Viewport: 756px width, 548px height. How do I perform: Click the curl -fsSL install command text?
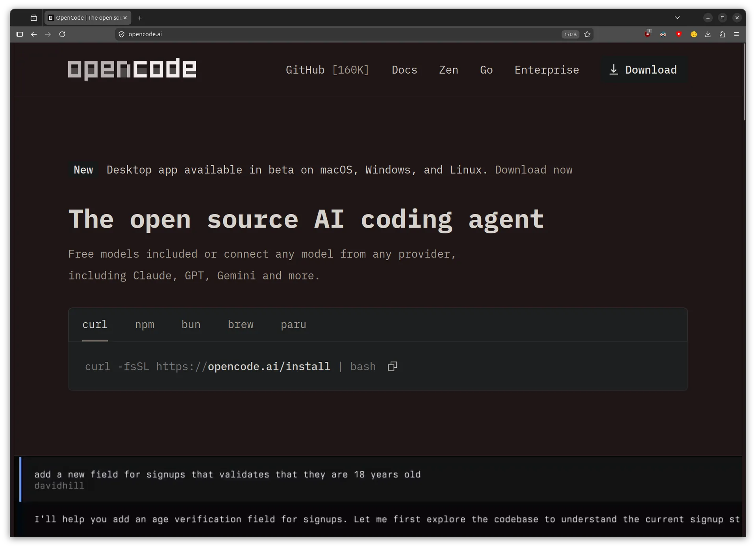click(x=230, y=367)
